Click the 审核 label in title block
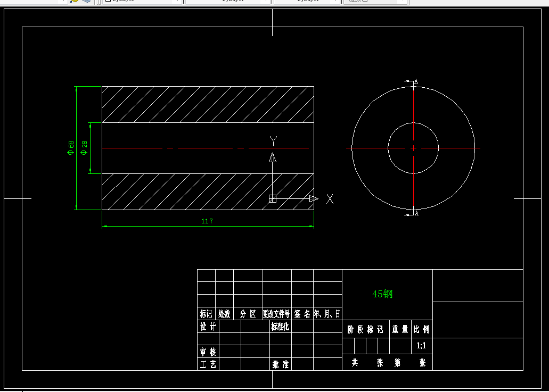This screenshot has width=549, height=392. (x=208, y=352)
